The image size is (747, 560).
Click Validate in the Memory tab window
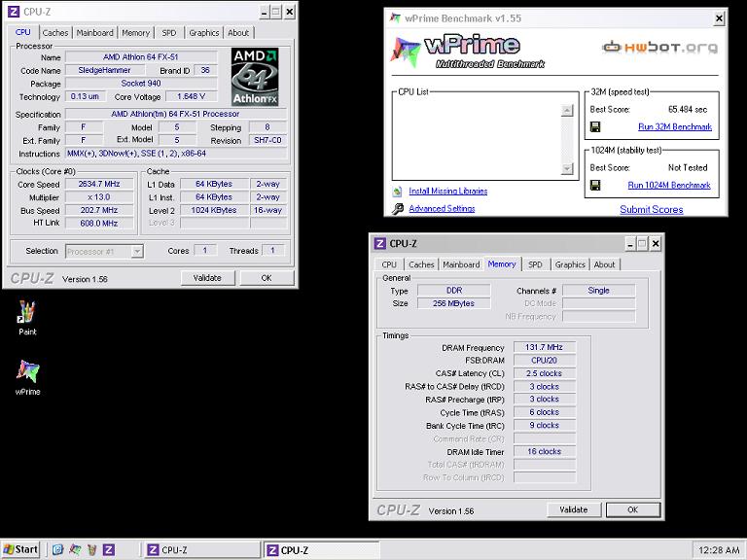(x=574, y=510)
